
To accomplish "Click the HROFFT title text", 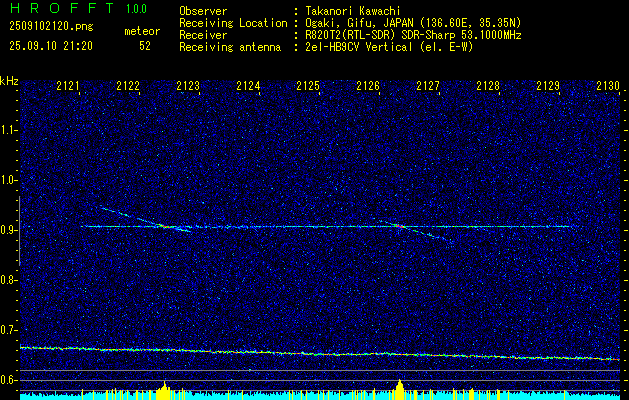I will pos(61,8).
